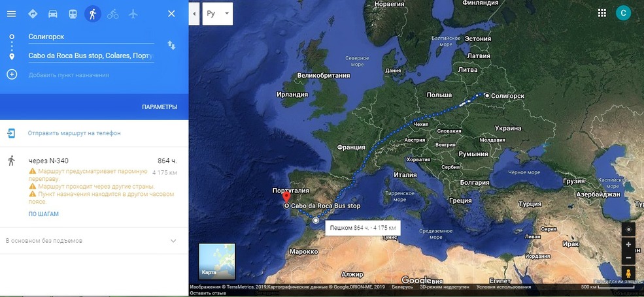Collapse the side panel with arrow
The height and width of the screenshot is (297, 644).
coord(194,13)
